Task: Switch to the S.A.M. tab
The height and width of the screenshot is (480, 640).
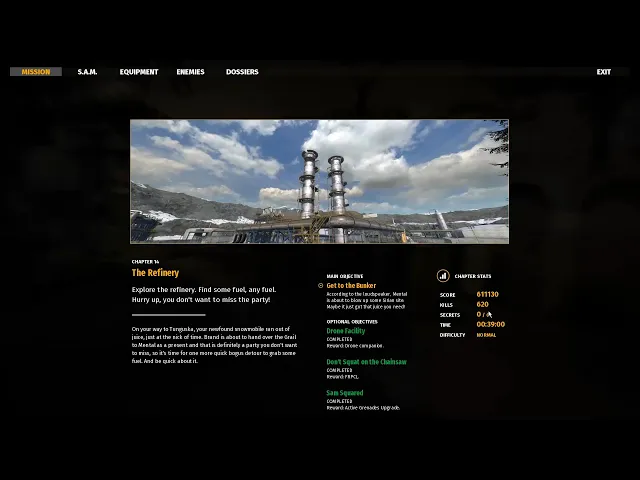Action: coord(87,72)
